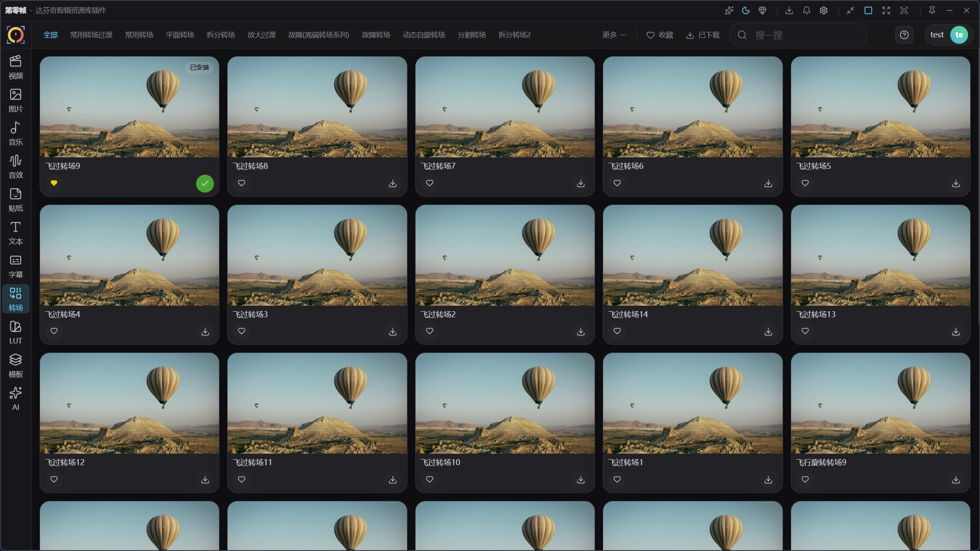Click green installed checkmark on 飞过转场9

pyautogui.click(x=205, y=183)
